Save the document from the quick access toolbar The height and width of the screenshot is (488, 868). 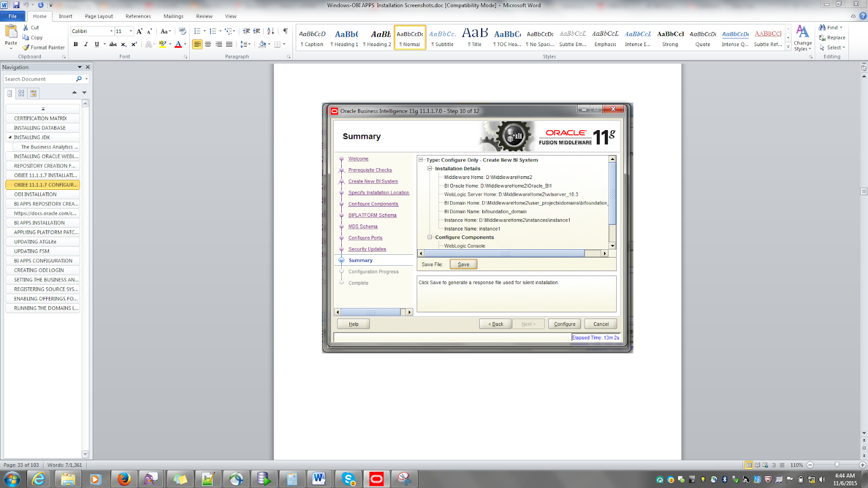tap(16, 5)
